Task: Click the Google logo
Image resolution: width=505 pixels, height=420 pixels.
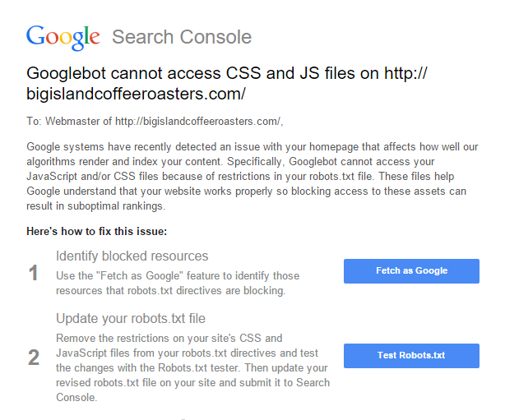Action: coord(63,37)
